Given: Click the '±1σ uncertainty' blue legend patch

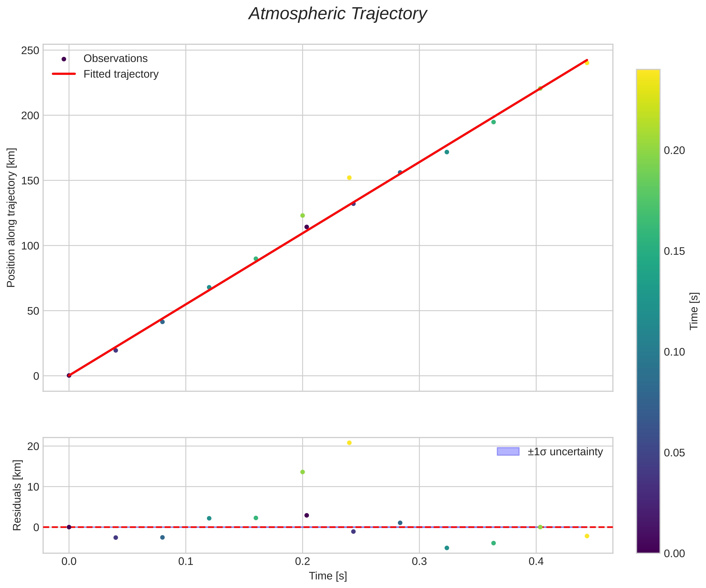Looking at the screenshot, I should point(508,452).
